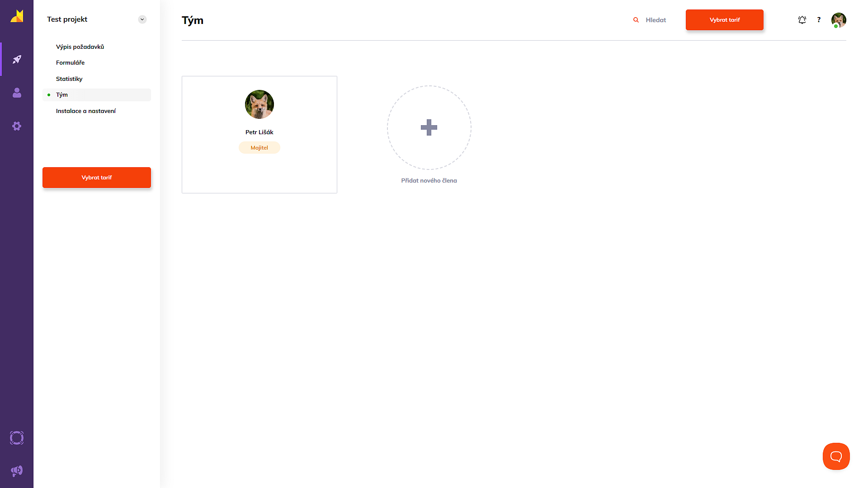Click the header Vybrat tarif button
Image resolution: width=868 pixels, height=488 pixels.
click(724, 20)
